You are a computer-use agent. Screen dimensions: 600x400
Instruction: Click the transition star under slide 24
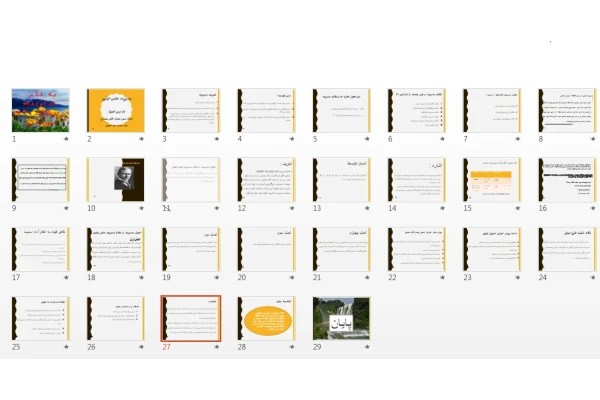[x=593, y=278]
